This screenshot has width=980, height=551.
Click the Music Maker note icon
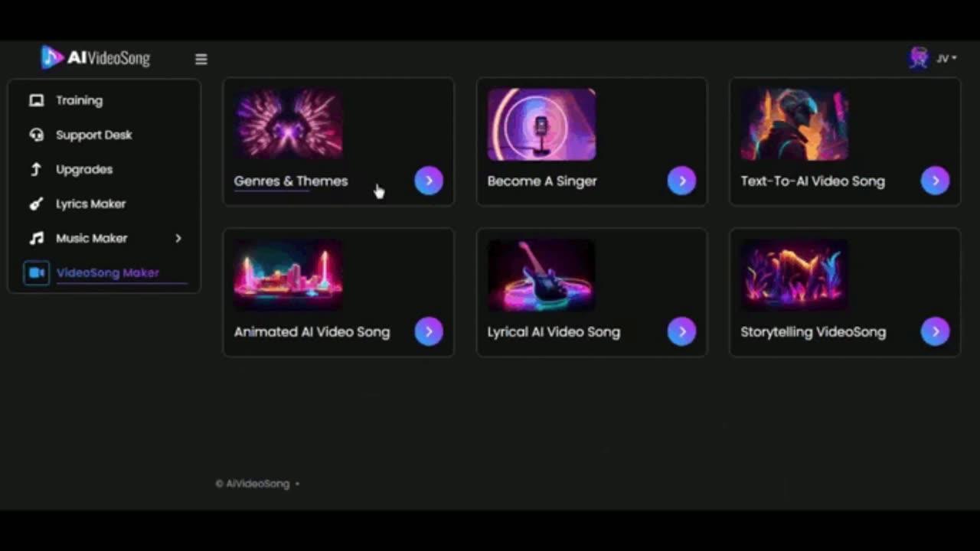pyautogui.click(x=36, y=238)
